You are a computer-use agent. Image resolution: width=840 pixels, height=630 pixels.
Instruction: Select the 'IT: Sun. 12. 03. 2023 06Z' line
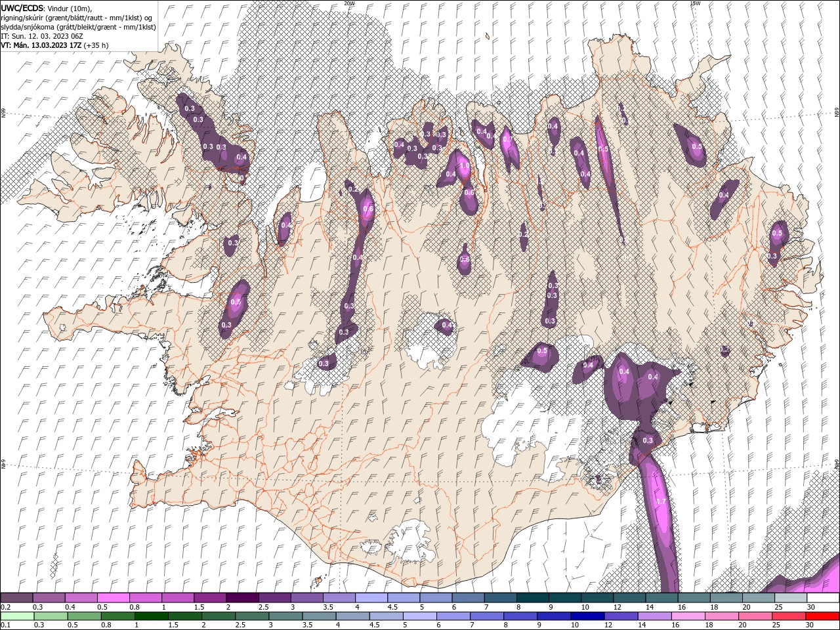(x=41, y=36)
